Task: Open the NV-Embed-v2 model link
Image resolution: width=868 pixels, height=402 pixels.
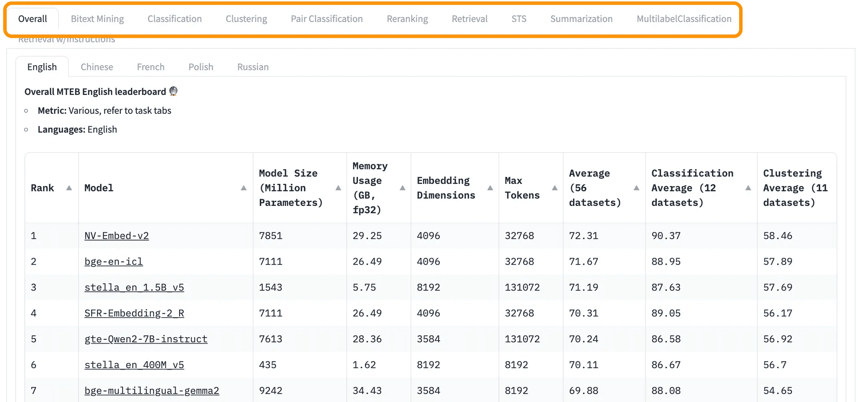Action: 117,236
